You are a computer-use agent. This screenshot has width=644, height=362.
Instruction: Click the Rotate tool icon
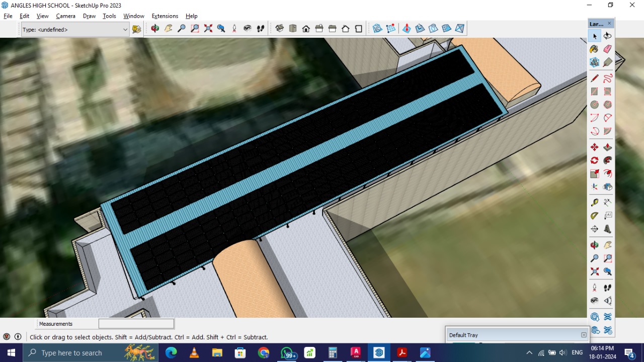(595, 160)
